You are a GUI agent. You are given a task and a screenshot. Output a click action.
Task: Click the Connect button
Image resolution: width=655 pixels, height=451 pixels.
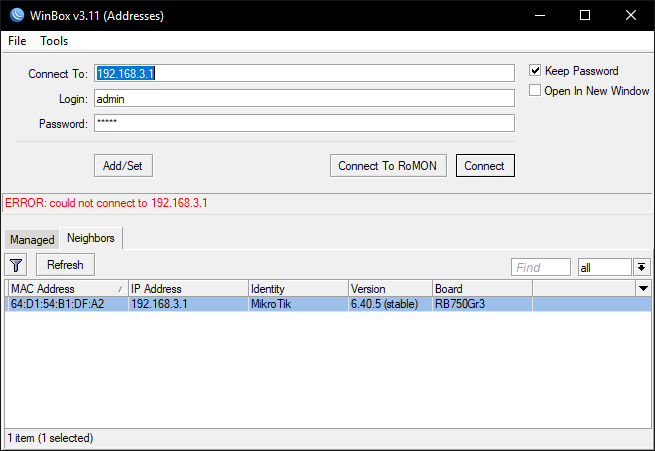tap(485, 166)
